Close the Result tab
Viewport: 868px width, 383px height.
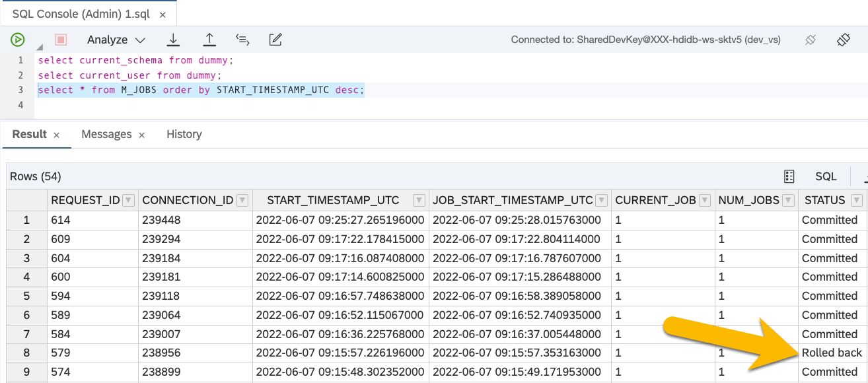(57, 135)
